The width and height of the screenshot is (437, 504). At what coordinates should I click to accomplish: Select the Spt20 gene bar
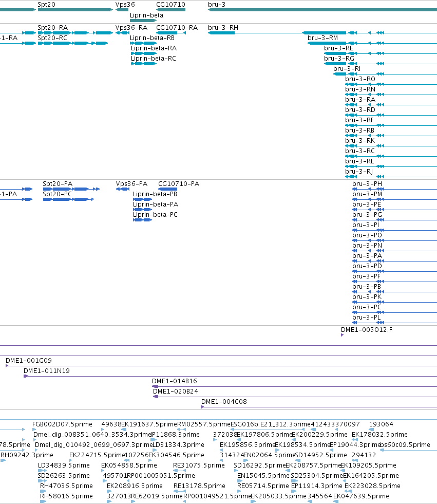75,10
